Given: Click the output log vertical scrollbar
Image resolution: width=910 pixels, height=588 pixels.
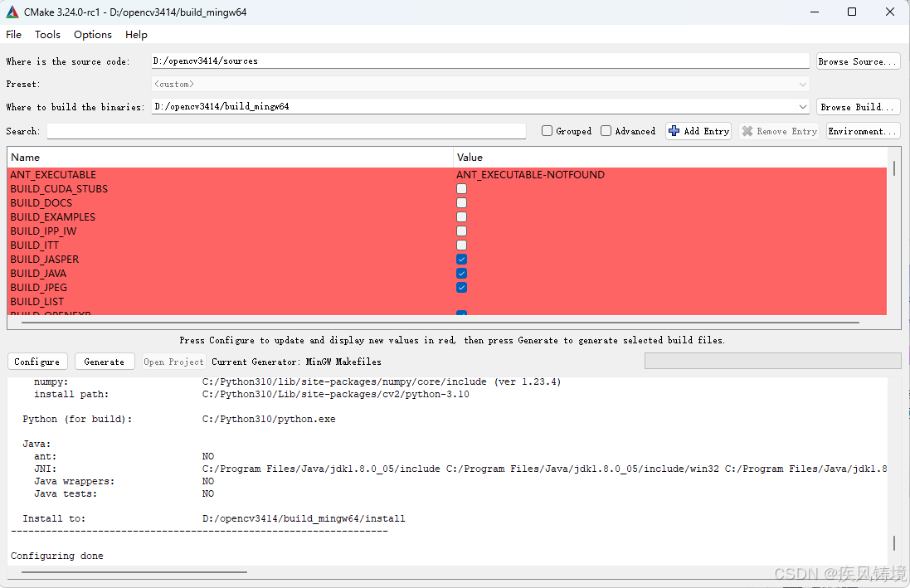Looking at the screenshot, I should pyautogui.click(x=893, y=542).
